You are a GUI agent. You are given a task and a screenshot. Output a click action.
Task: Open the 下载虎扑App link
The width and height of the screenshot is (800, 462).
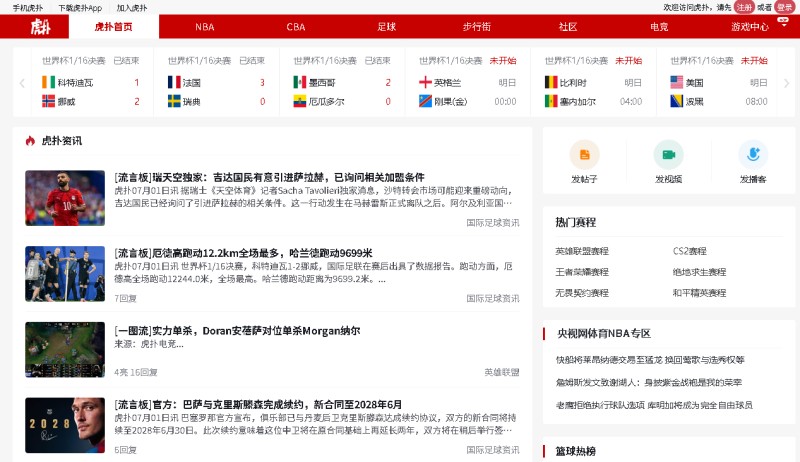(80, 8)
